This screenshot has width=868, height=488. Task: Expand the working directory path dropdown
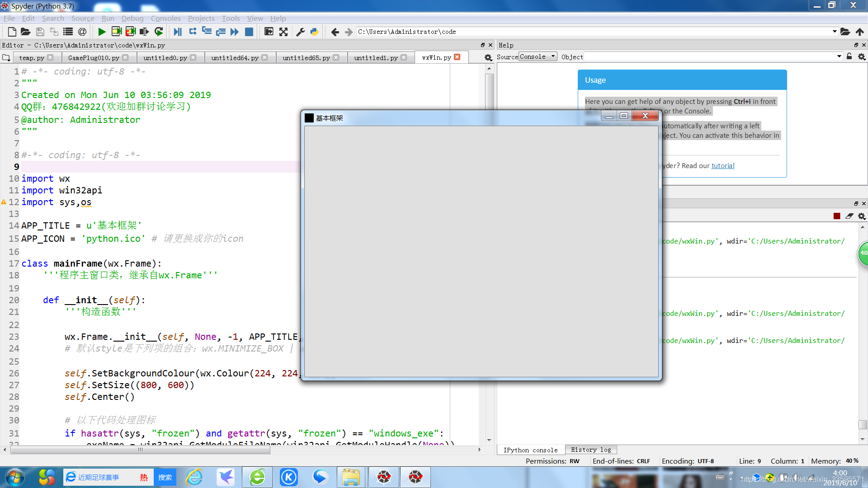pos(834,32)
